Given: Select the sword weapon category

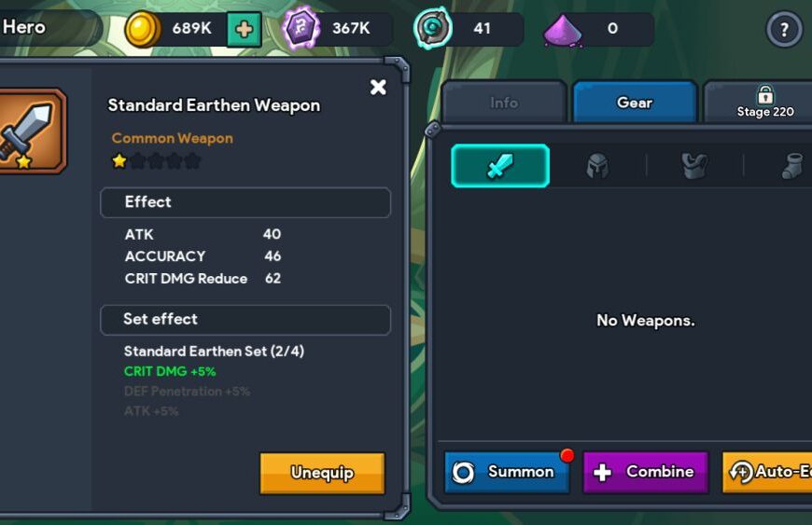Looking at the screenshot, I should (500, 166).
